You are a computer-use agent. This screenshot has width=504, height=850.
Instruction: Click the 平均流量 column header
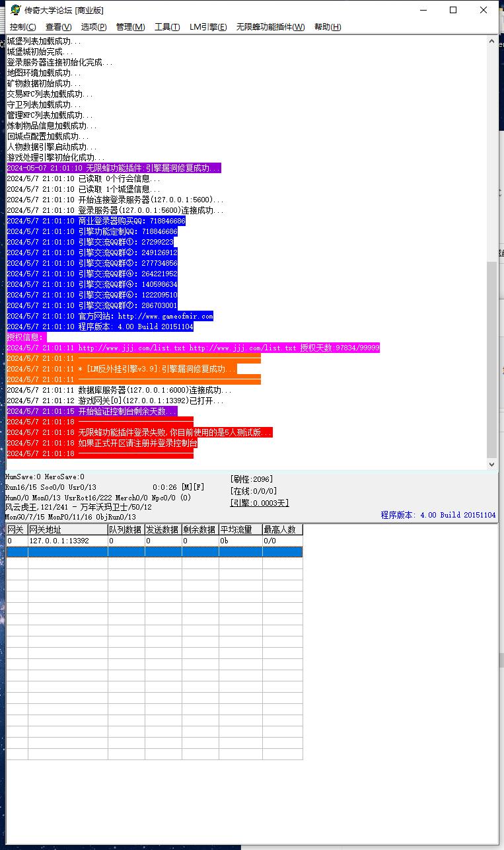[x=240, y=529]
